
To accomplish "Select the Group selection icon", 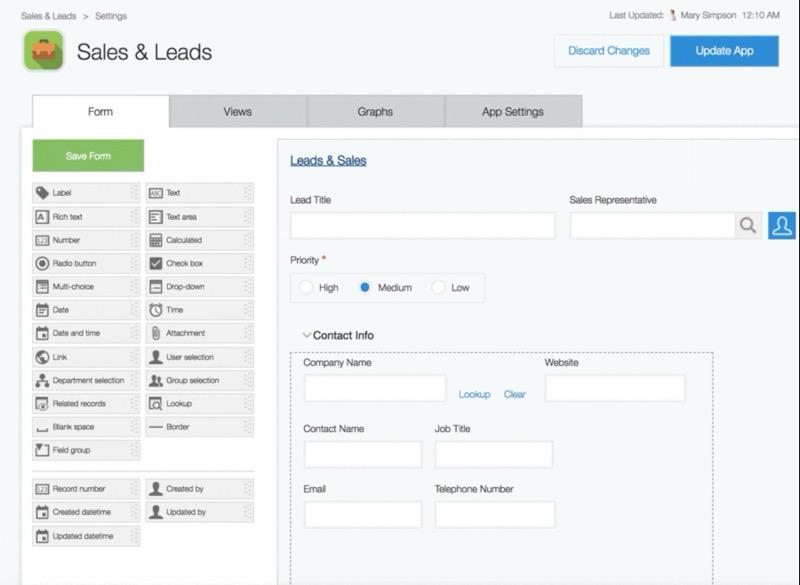I will (x=156, y=380).
